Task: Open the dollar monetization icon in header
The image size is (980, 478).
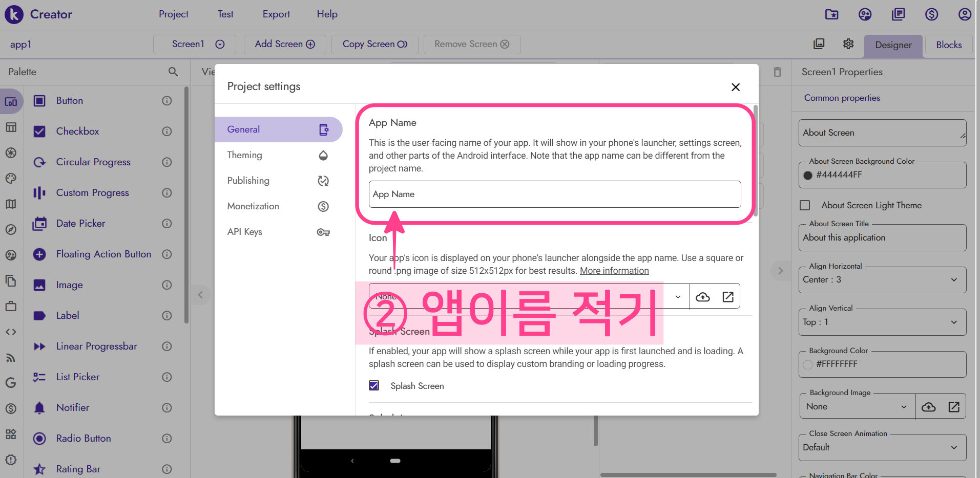Action: [932, 14]
